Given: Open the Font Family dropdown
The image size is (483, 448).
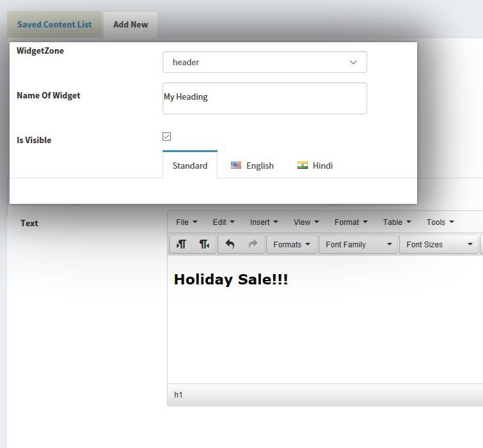Looking at the screenshot, I should point(358,245).
